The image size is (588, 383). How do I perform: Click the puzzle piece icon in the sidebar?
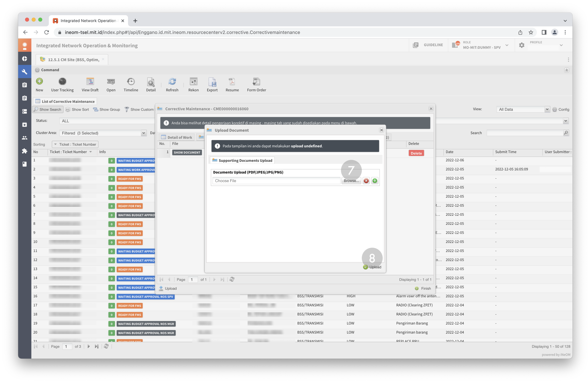point(24,151)
